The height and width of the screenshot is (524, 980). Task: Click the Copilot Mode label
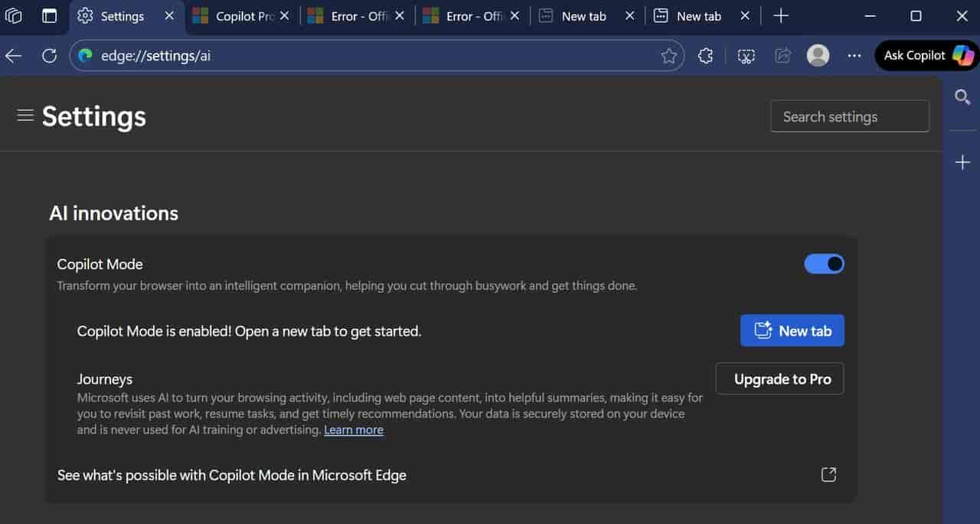100,264
